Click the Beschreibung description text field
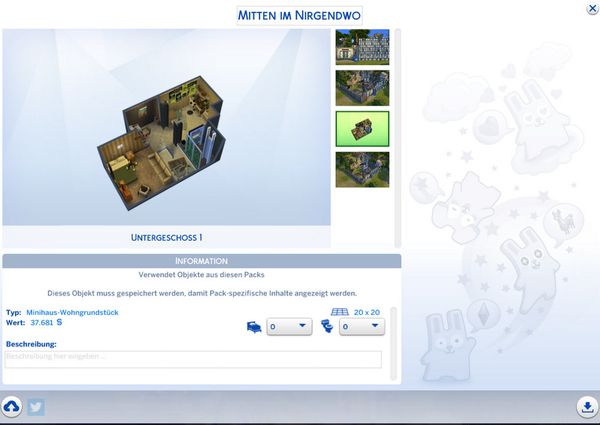600x425 pixels. tap(193, 360)
